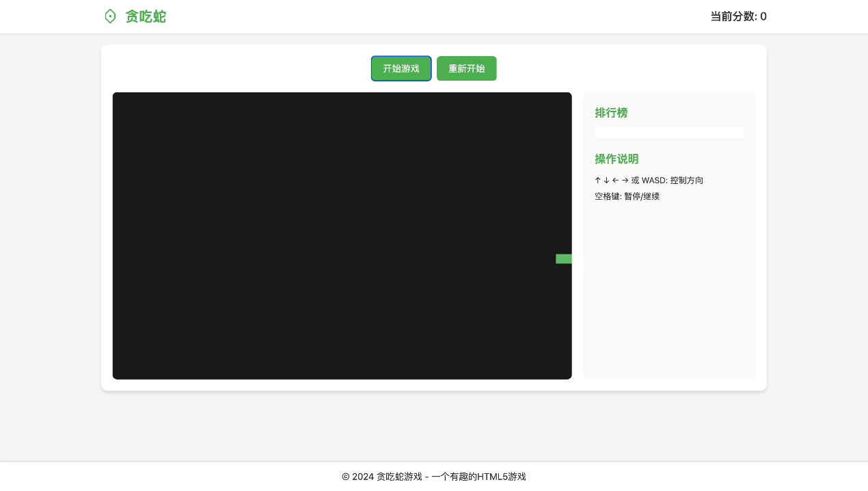Select the 操作说明 heading

[x=616, y=159]
